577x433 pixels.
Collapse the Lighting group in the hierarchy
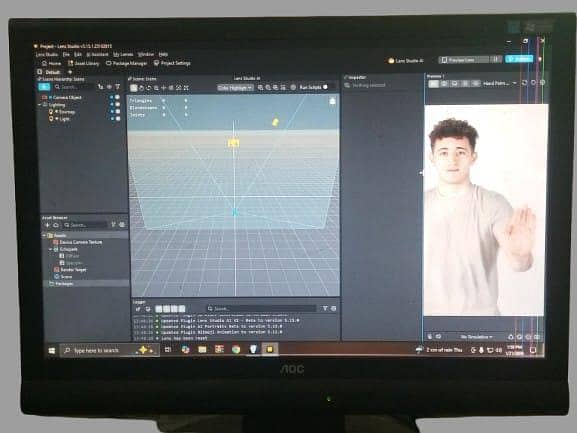pos(40,105)
